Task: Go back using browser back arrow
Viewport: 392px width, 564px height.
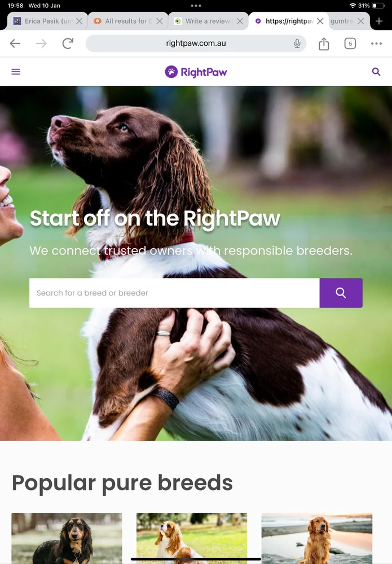Action: pos(15,43)
